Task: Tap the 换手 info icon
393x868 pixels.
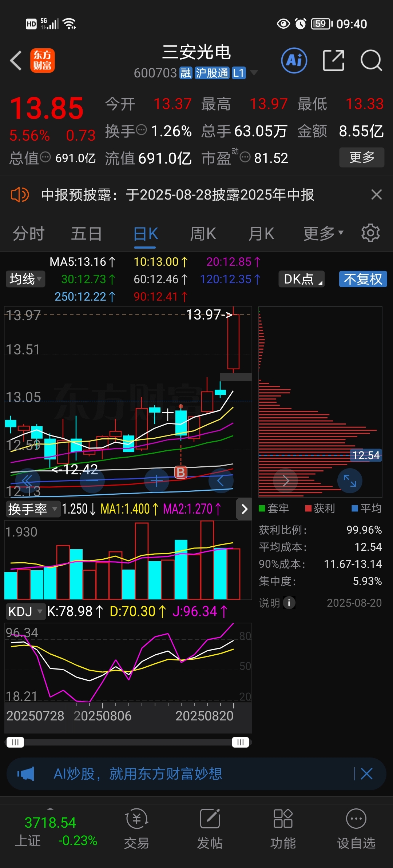Action: tap(141, 129)
